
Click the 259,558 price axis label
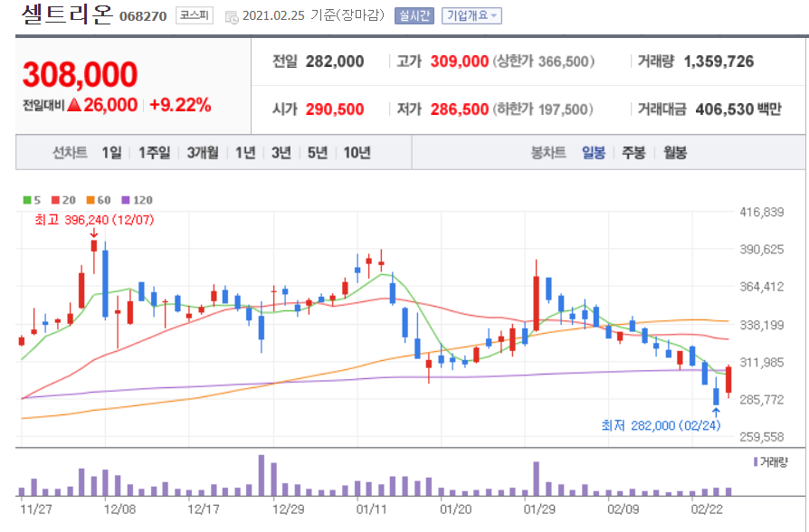[x=762, y=437]
